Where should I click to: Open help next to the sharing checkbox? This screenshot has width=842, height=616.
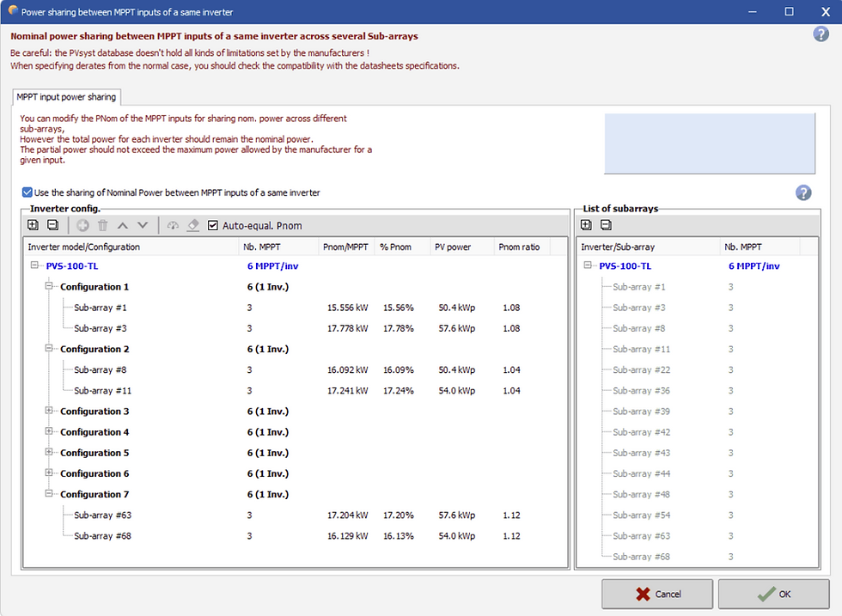pos(803,192)
